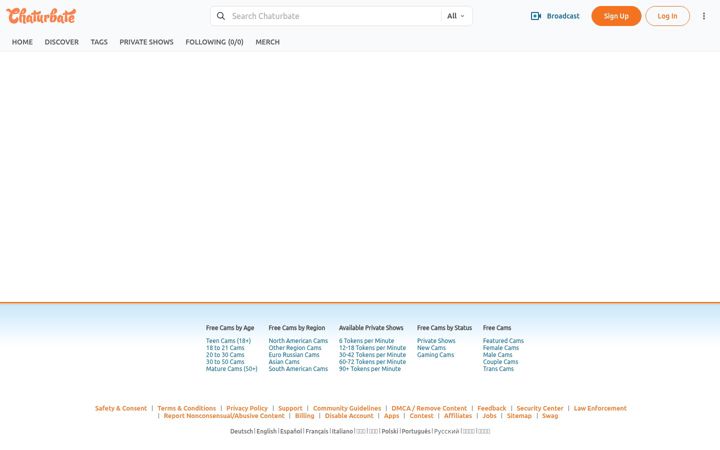Switch language to English
Image resolution: width=720 pixels, height=450 pixels.
pos(266,431)
